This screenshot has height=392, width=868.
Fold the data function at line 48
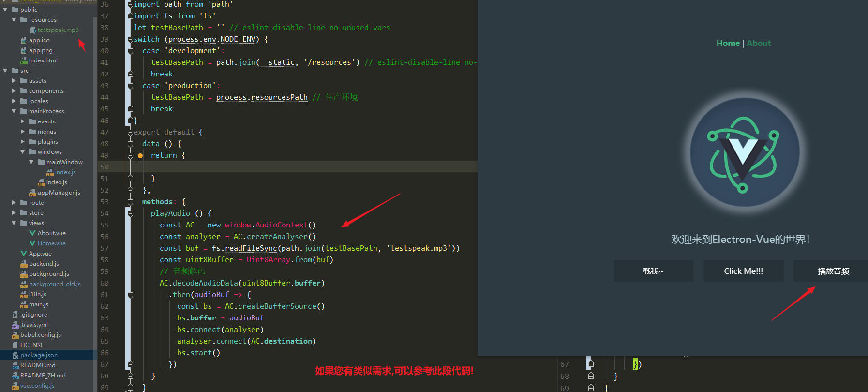coord(130,144)
